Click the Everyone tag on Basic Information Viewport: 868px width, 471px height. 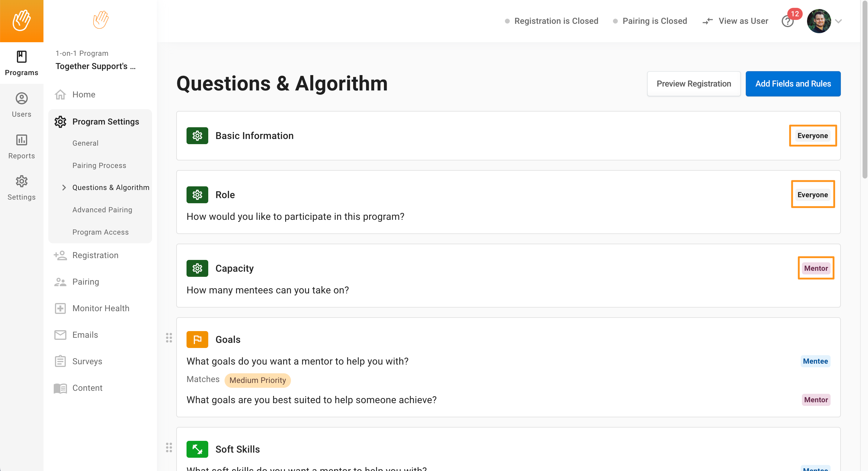click(x=812, y=136)
